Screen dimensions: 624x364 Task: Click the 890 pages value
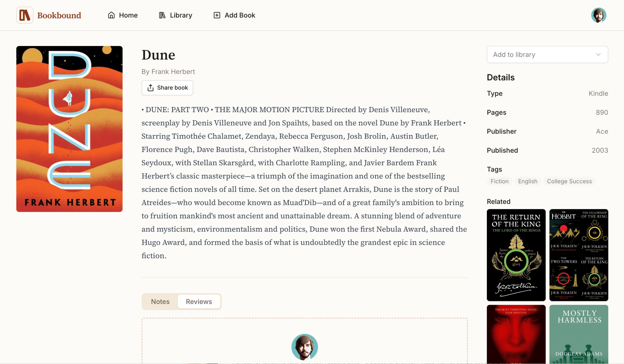coord(602,112)
